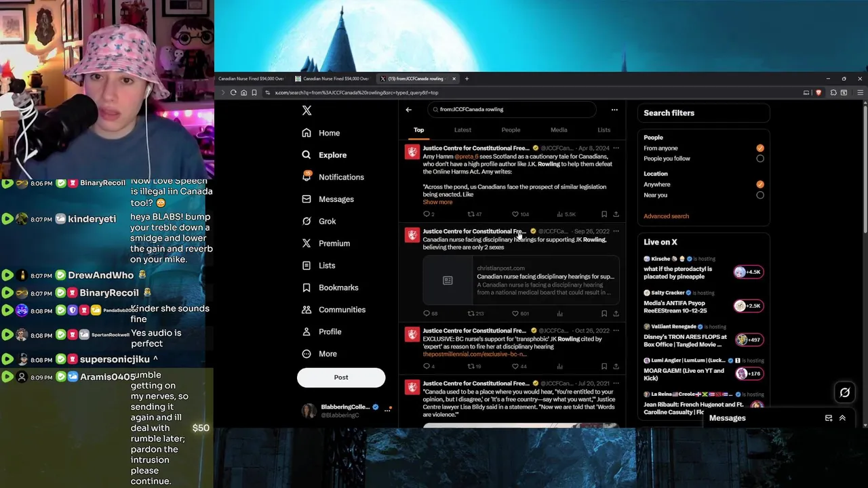Screen dimensions: 868x488
Task: Click the back arrow beside search box
Action: [x=408, y=109]
